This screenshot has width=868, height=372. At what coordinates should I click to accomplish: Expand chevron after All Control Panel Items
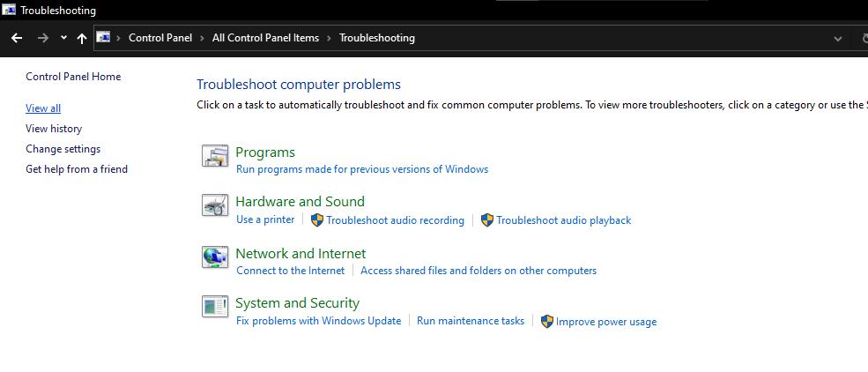[329, 38]
